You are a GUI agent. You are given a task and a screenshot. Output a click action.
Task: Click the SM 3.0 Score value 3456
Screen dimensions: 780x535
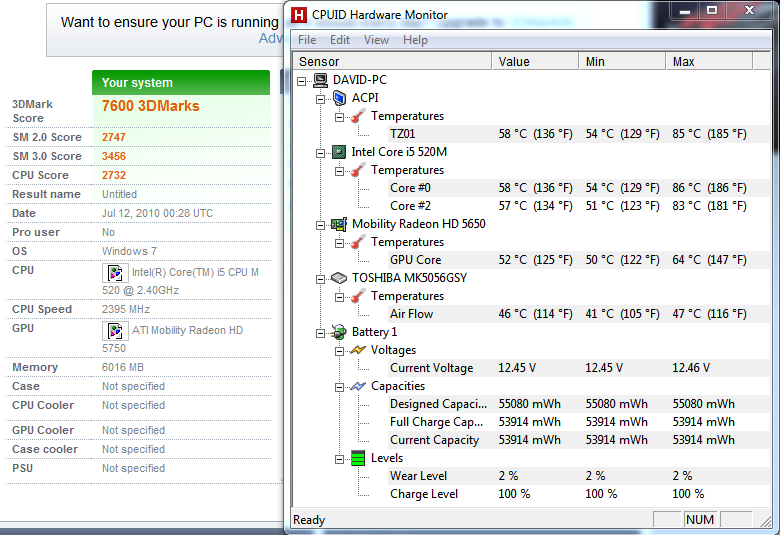click(114, 156)
